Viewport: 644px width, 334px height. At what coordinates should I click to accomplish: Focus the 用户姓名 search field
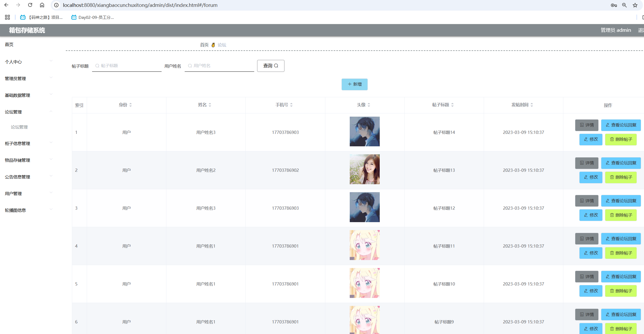219,66
